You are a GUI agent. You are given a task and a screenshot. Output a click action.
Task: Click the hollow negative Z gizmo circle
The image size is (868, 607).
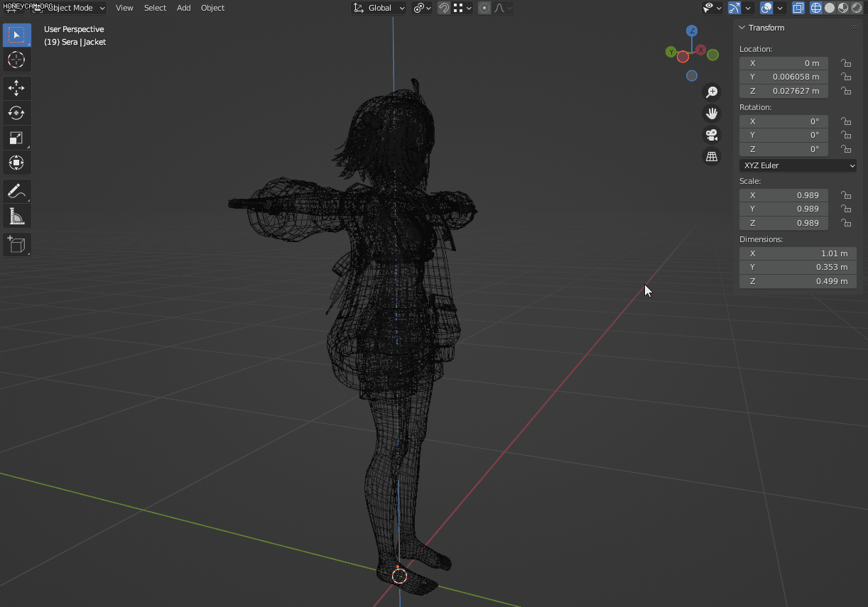(x=692, y=76)
